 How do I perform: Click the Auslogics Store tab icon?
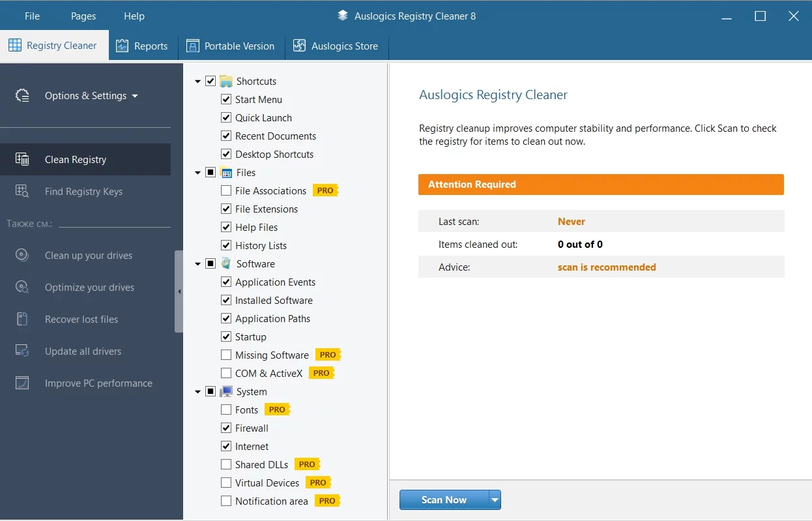300,46
